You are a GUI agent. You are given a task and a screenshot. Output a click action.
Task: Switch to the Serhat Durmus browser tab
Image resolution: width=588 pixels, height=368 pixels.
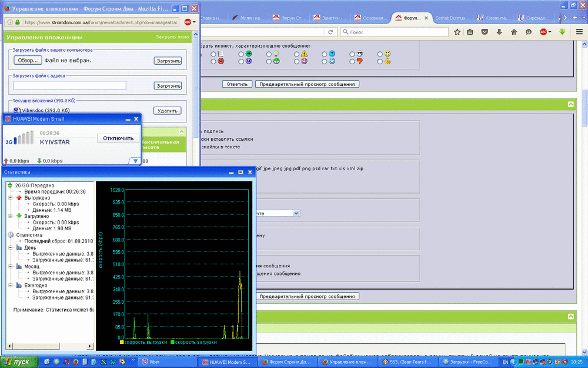coord(454,18)
